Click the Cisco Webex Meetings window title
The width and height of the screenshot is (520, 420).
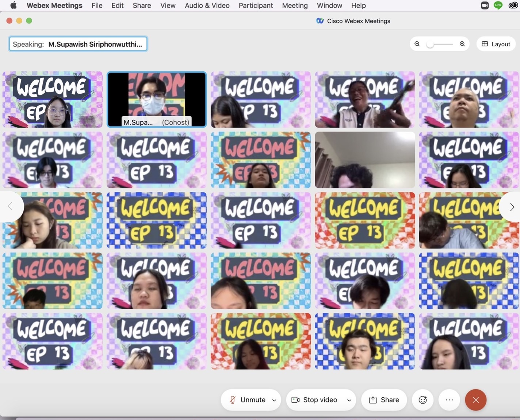(359, 21)
